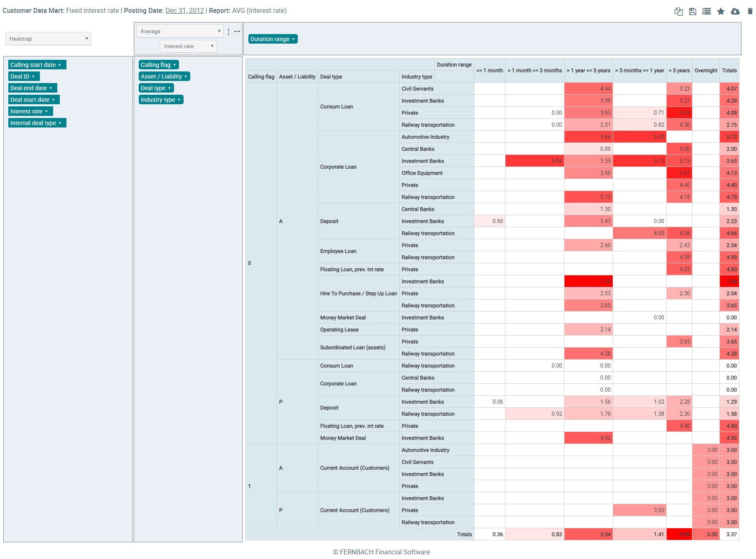Open the Industry type row field menu
The height and width of the screenshot is (559, 756).
tap(161, 100)
